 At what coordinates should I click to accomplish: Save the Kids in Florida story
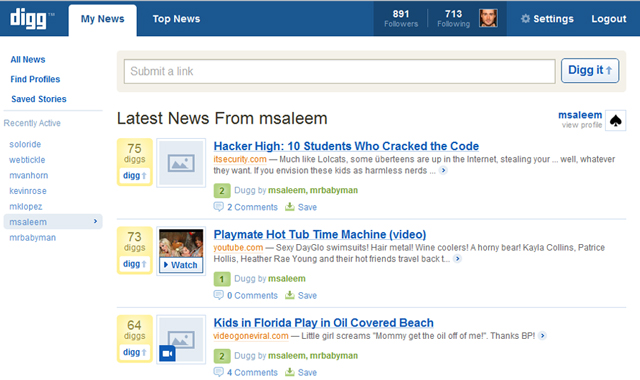pos(307,373)
